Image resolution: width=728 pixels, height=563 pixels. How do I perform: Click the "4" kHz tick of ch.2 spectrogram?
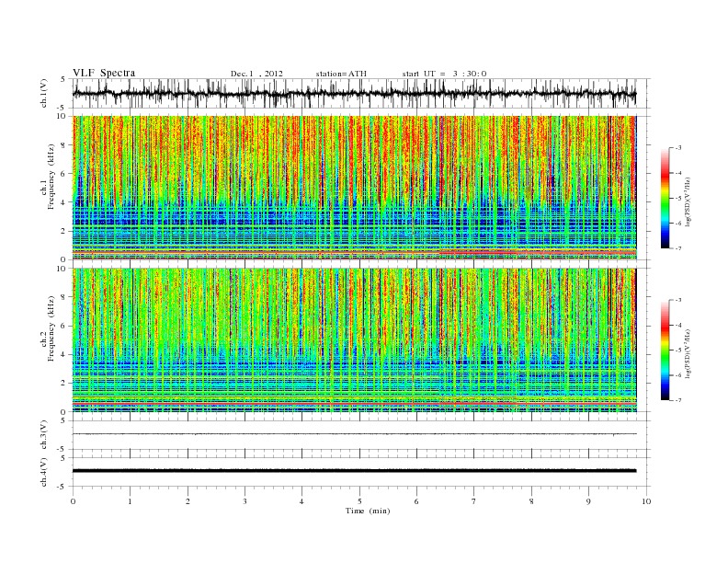64,354
